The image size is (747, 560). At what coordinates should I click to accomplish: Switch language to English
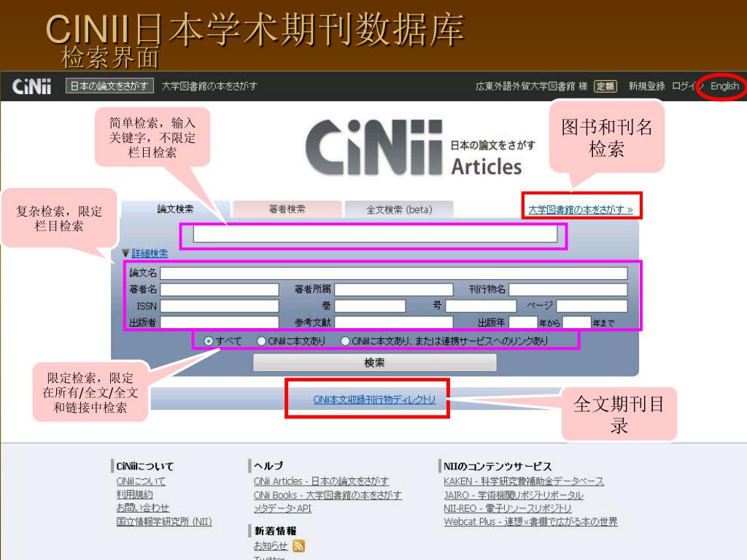tap(724, 86)
